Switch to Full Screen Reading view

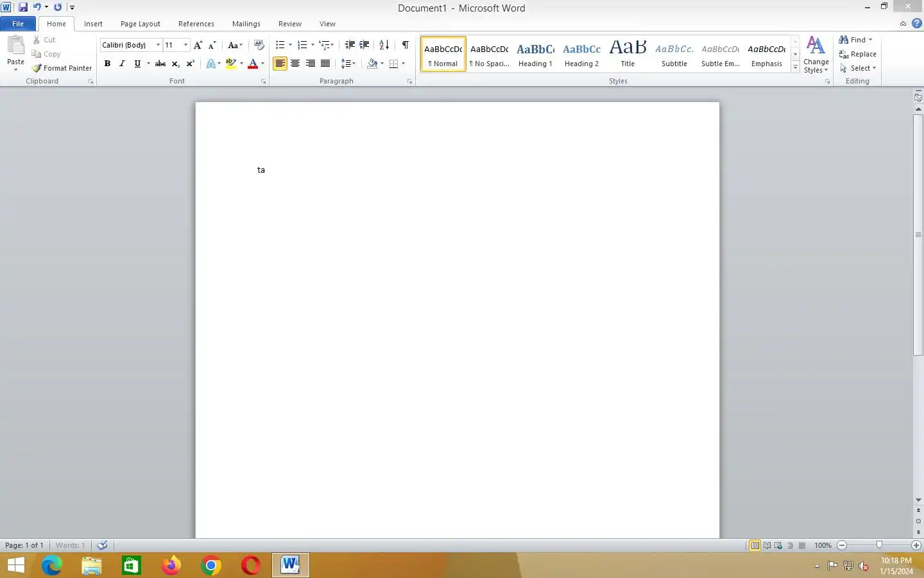click(767, 545)
